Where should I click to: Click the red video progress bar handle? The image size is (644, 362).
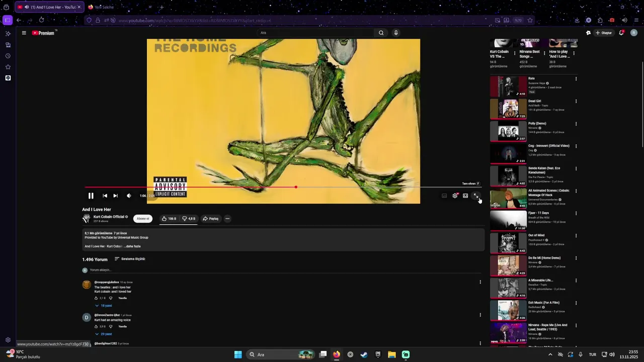296,187
